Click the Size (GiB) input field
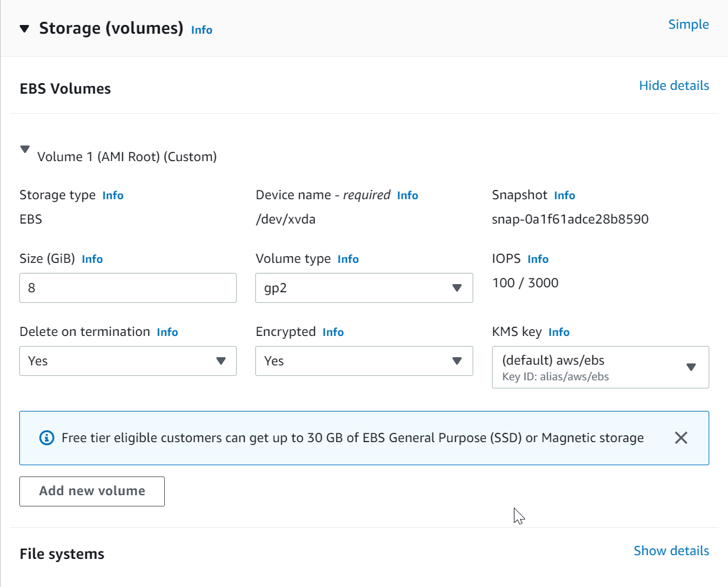The image size is (728, 587). click(x=128, y=288)
